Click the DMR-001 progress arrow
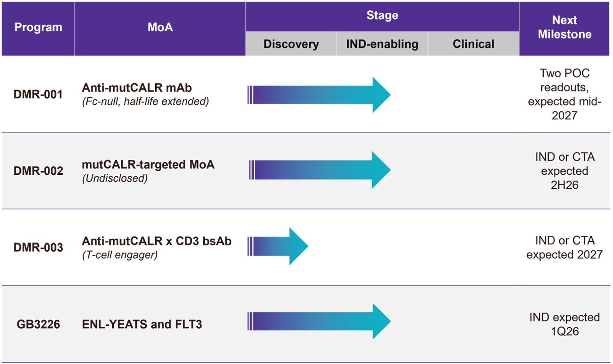The image size is (613, 364). pyautogui.click(x=318, y=95)
